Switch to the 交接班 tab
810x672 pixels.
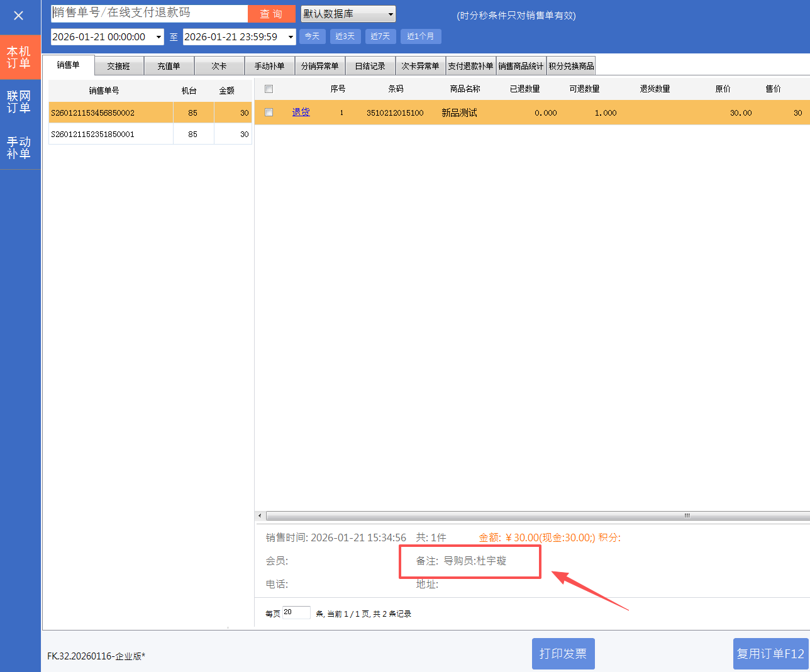118,66
